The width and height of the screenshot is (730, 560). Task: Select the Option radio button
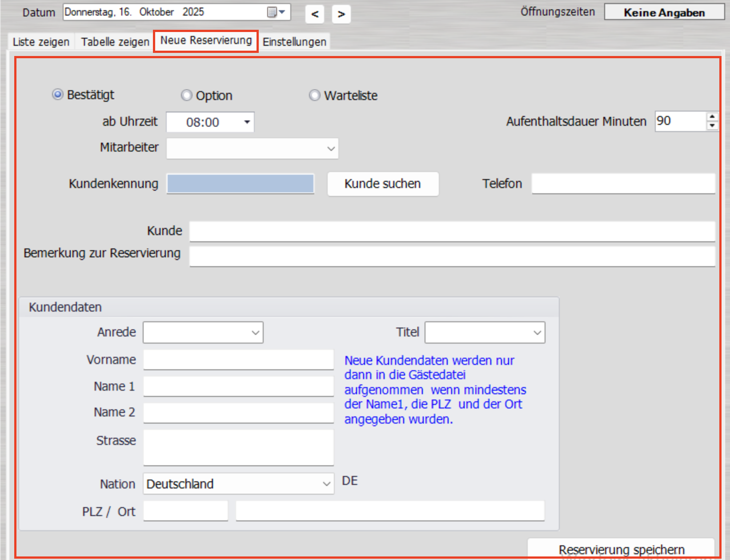187,96
